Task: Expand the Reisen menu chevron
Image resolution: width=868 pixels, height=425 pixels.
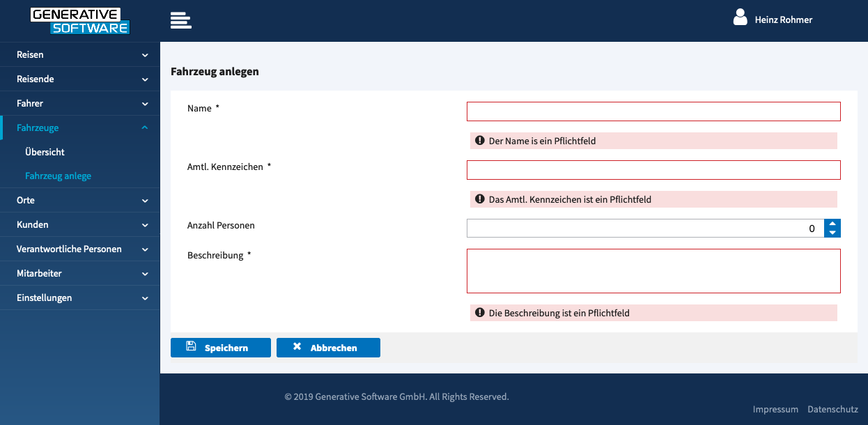Action: click(145, 55)
